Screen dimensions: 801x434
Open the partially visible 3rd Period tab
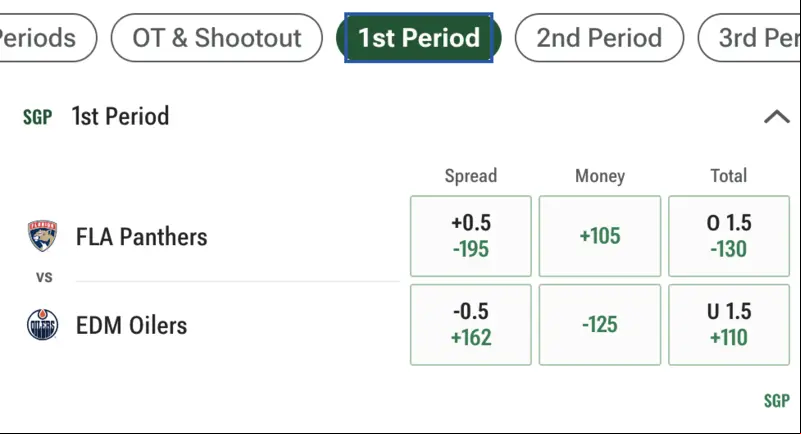[749, 38]
